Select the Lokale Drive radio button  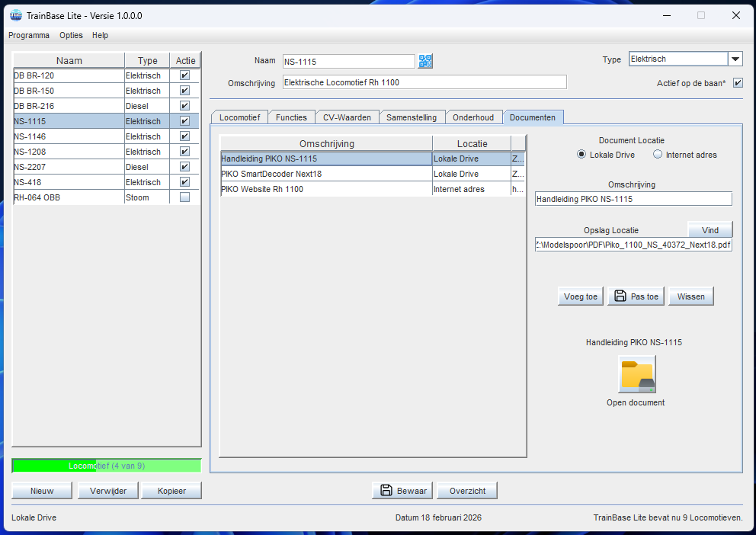point(582,155)
